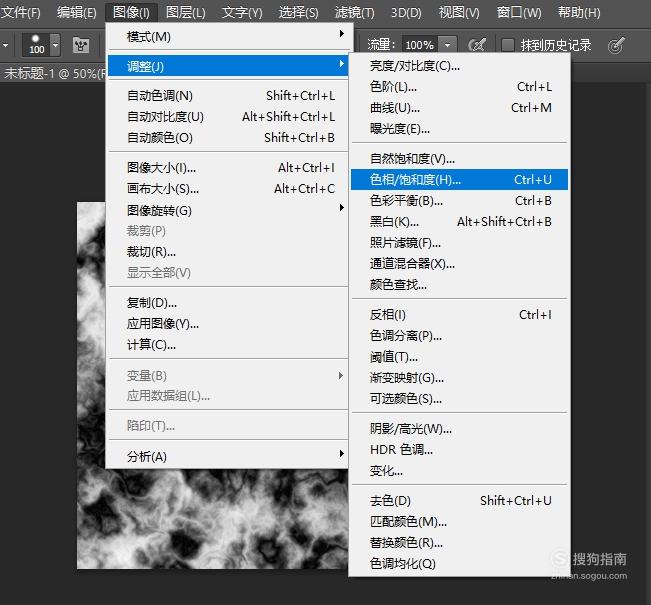This screenshot has height=605, width=651.
Task: Select 匹配颜色(M)... command
Action: [459, 522]
